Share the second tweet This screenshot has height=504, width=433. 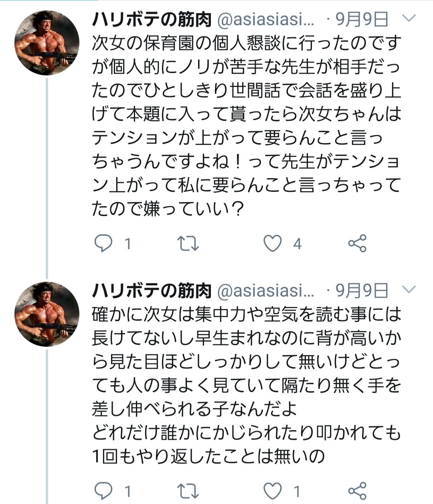[x=357, y=491]
